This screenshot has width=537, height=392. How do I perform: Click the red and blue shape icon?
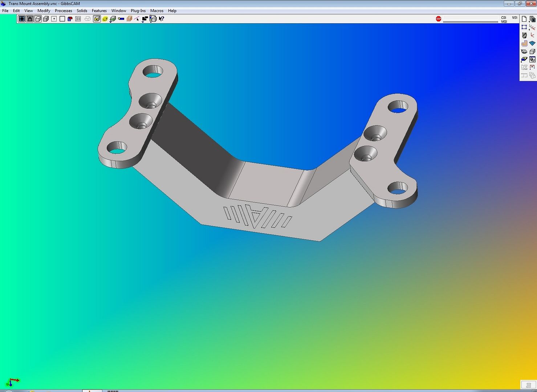coord(70,19)
